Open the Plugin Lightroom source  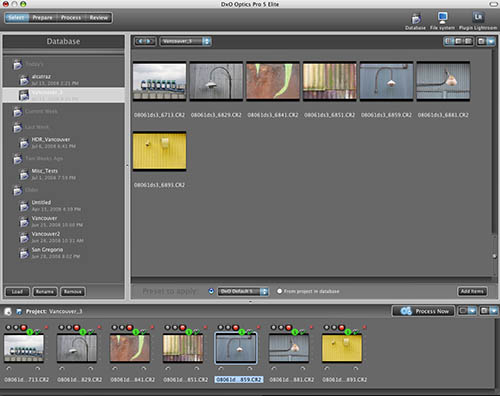[478, 17]
